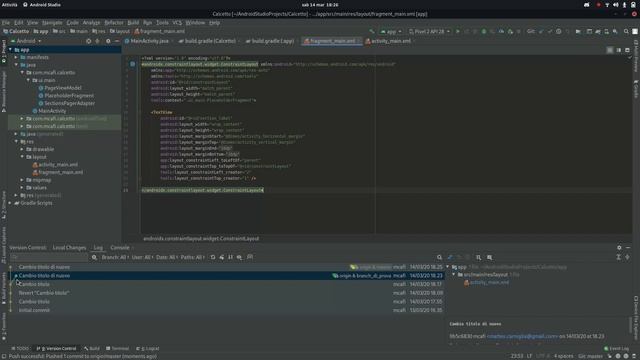Click the Search Everywhere magnifier icon
640x360 pixels.
tap(626, 31)
